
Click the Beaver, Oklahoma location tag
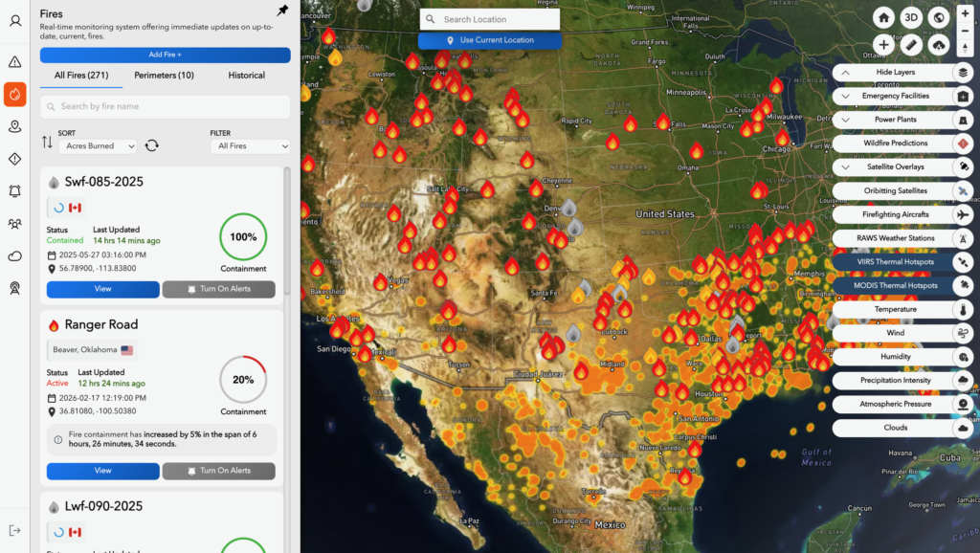[93, 350]
